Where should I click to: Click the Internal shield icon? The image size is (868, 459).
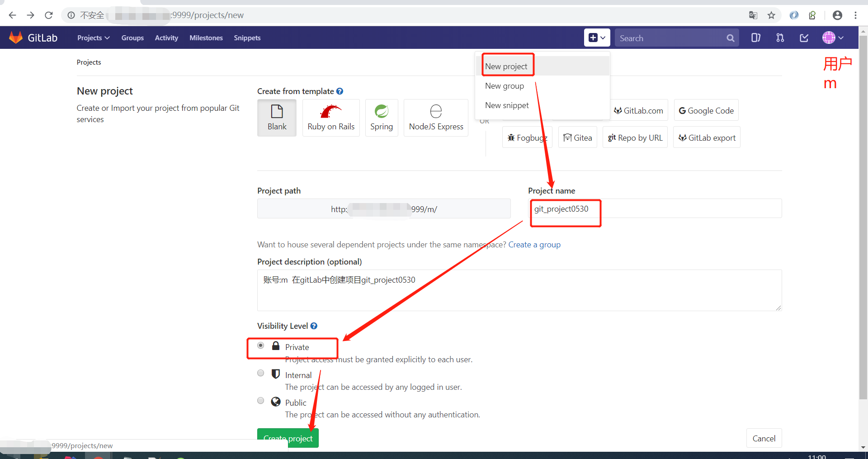(276, 374)
